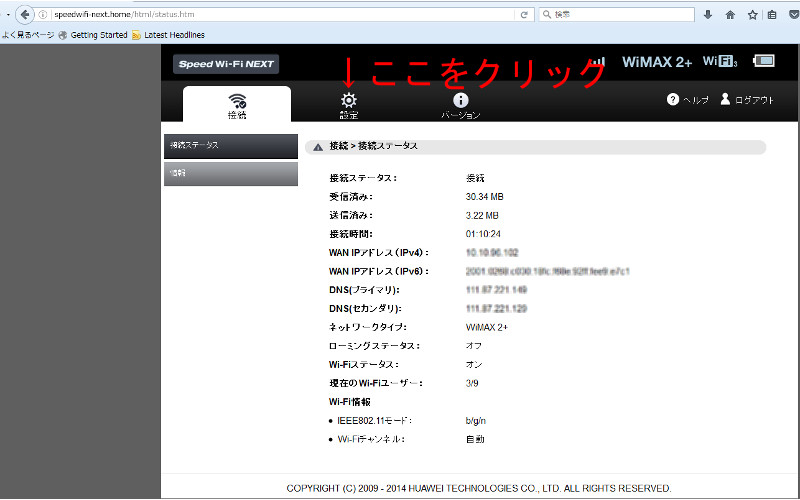Viewport: 800px width, 500px height.
Task: Click the DNS(プライマリ) label
Action: pos(364,290)
